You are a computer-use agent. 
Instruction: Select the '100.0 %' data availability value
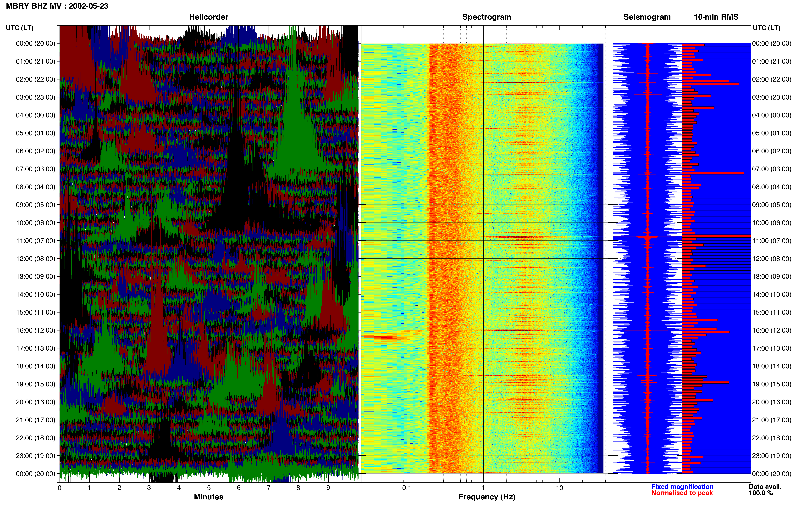click(x=761, y=493)
